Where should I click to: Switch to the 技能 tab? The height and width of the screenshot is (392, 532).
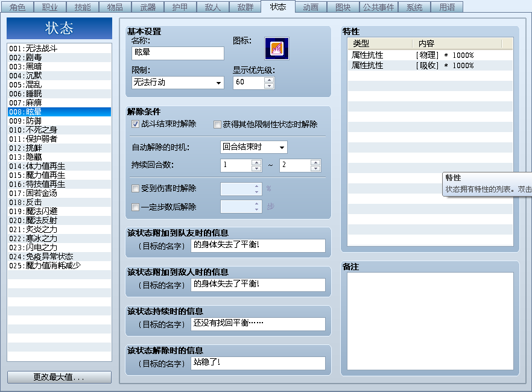(83, 7)
